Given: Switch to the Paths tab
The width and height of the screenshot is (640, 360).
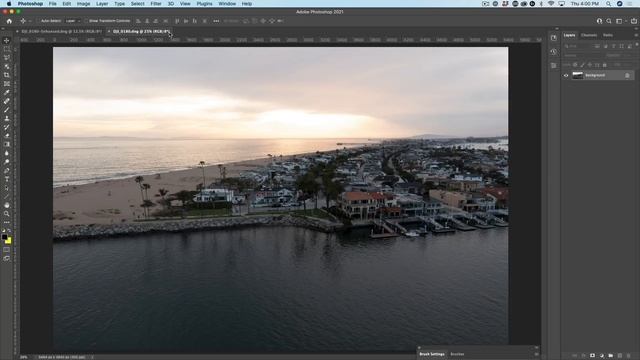Looking at the screenshot, I should [608, 35].
